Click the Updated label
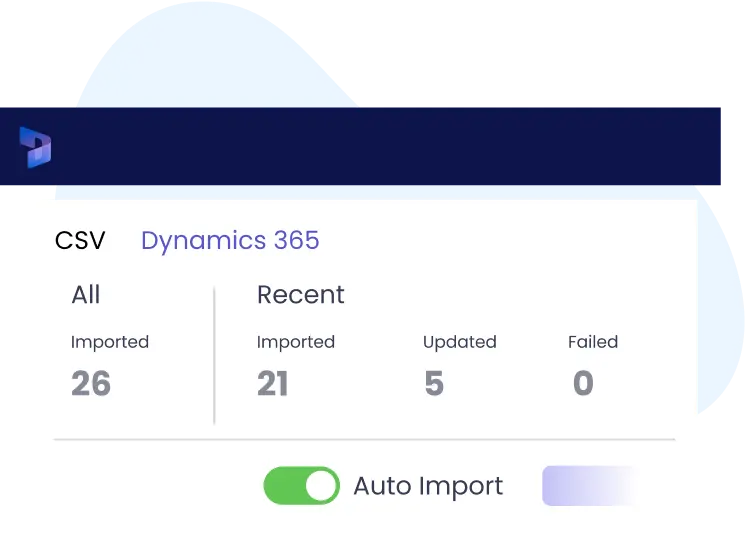 460,342
